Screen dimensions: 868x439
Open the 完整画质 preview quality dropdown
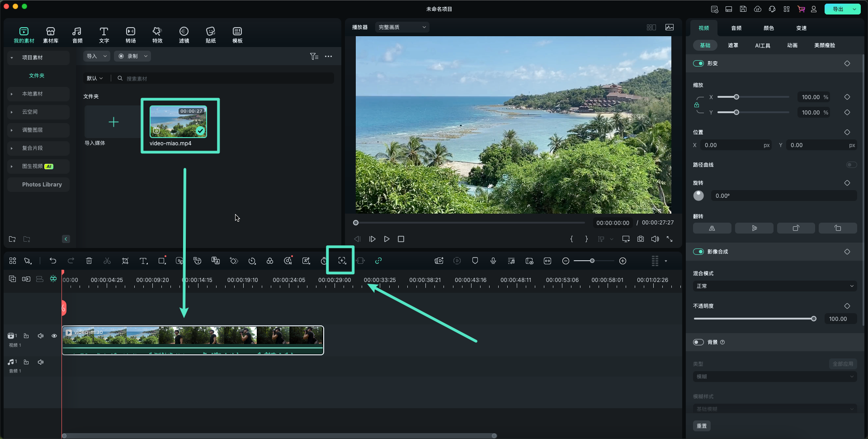[402, 27]
